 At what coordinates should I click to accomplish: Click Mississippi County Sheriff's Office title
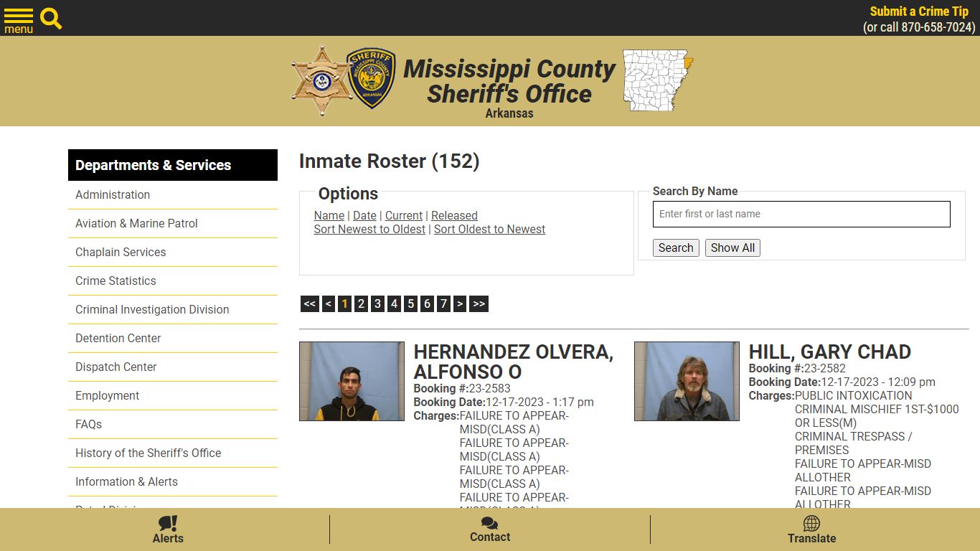pyautogui.click(x=509, y=81)
